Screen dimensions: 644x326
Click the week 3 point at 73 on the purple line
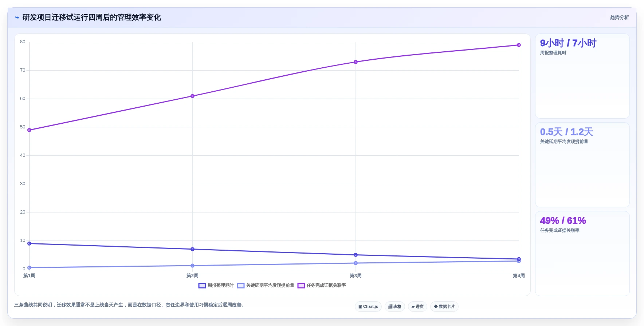pos(356,62)
